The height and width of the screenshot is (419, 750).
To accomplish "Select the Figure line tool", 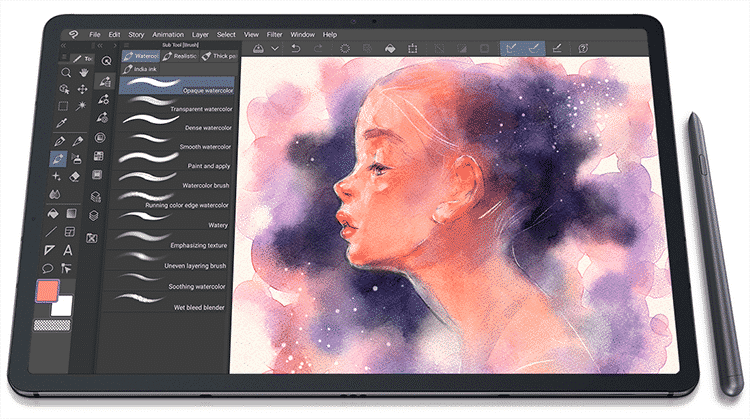I will pos(51,232).
